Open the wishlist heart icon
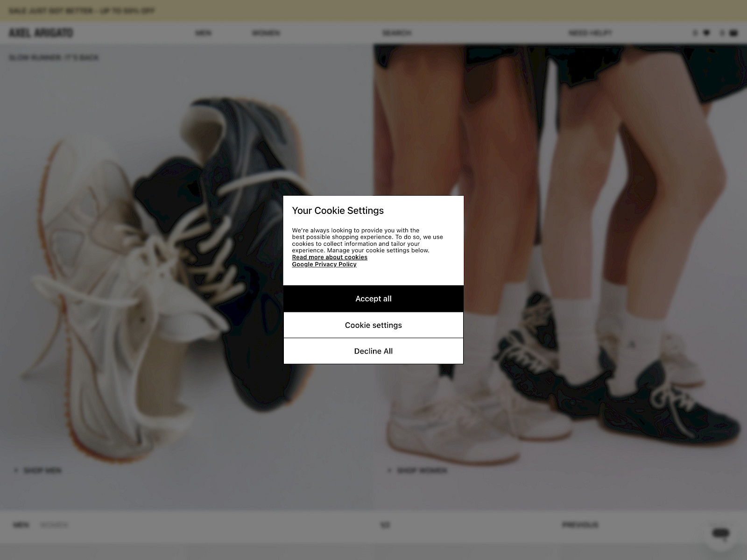The width and height of the screenshot is (747, 560). point(706,33)
